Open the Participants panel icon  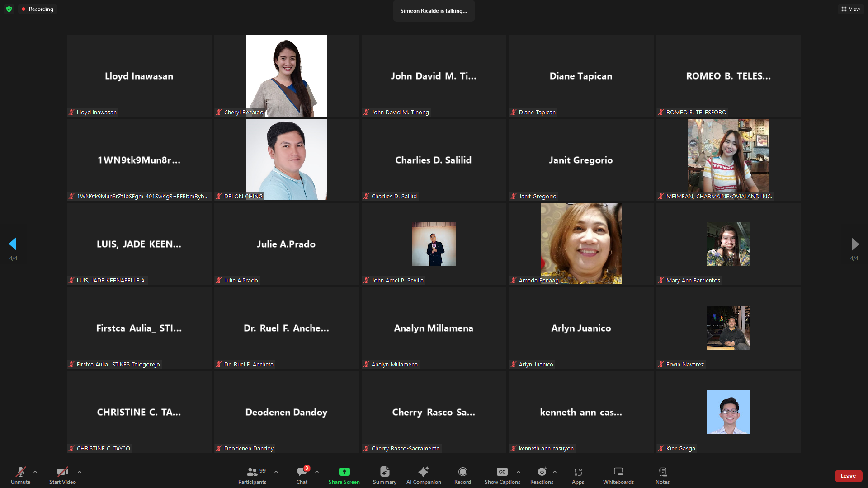[252, 472]
